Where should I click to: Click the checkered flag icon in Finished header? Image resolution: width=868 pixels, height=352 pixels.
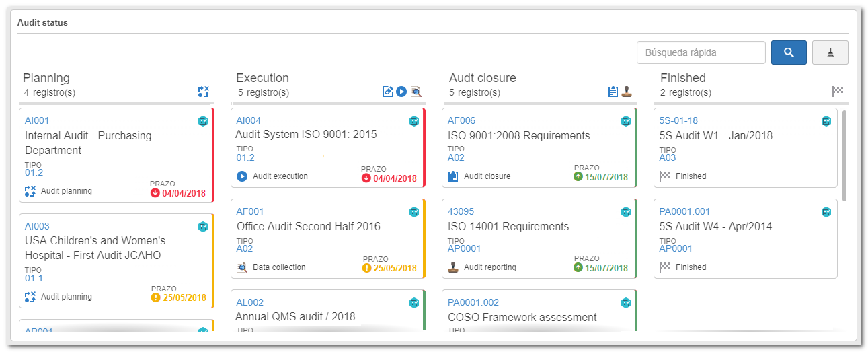tap(837, 91)
